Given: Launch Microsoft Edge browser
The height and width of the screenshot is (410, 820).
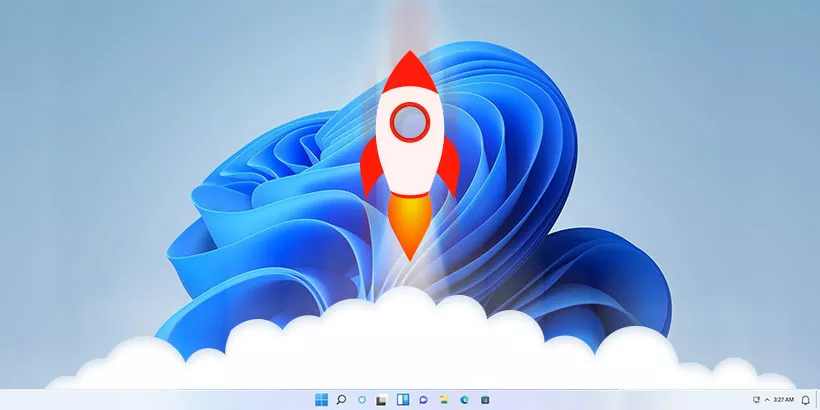Looking at the screenshot, I should pos(464,400).
